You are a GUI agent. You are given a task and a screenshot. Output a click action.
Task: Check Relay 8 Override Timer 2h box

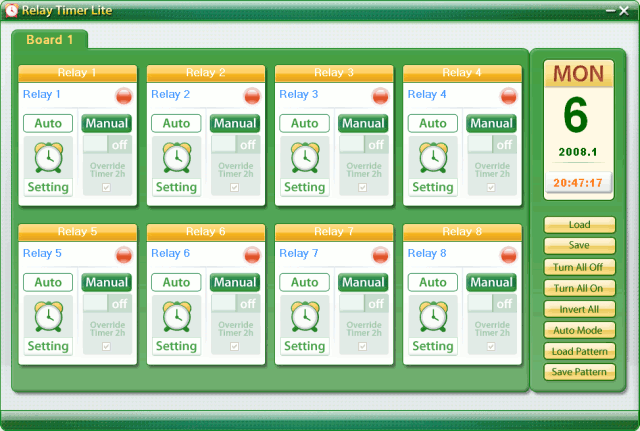click(491, 347)
